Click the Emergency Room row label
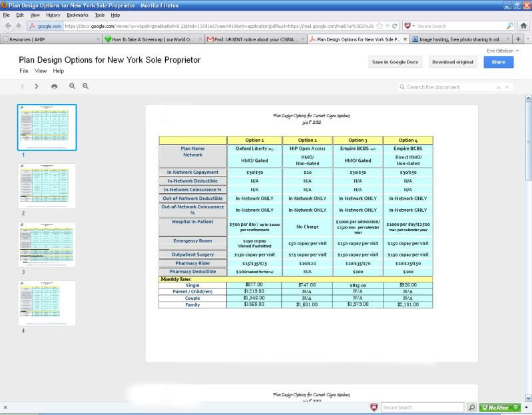This screenshot has width=532, height=415. tap(192, 243)
